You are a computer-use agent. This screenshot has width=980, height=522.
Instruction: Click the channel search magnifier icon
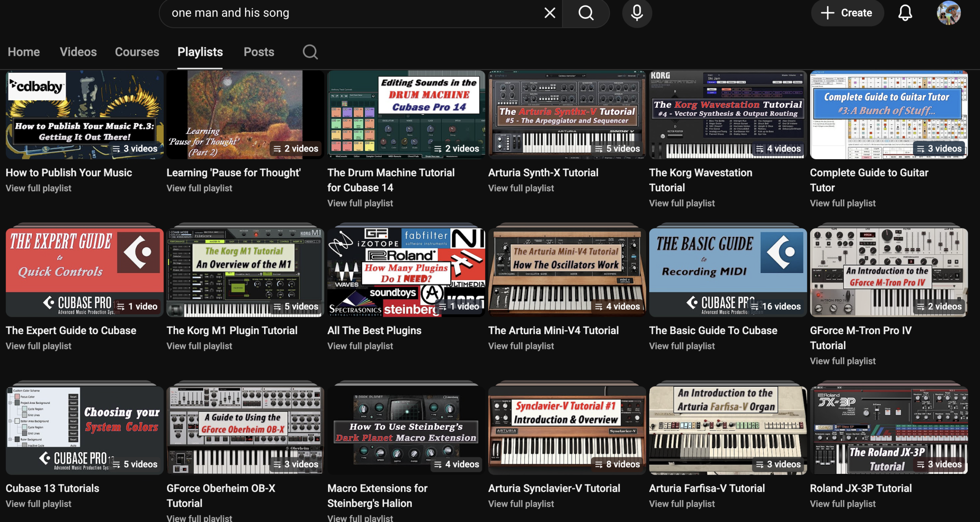[x=310, y=52]
